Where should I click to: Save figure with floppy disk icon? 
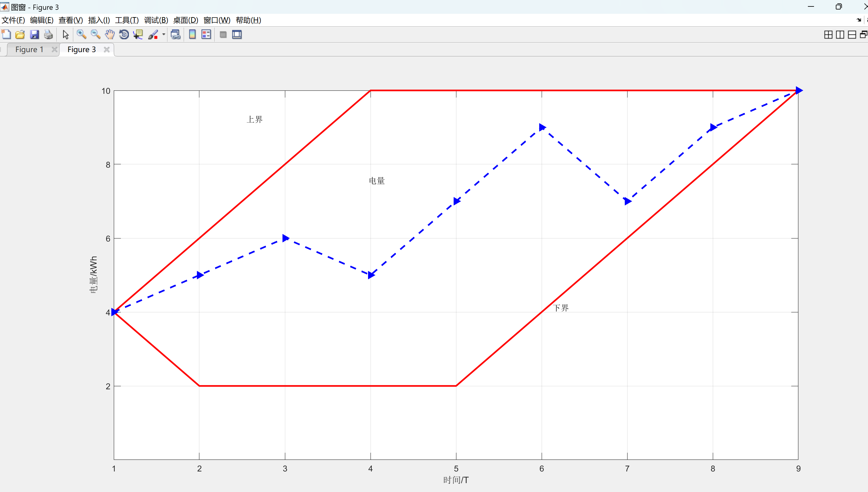pyautogui.click(x=34, y=34)
